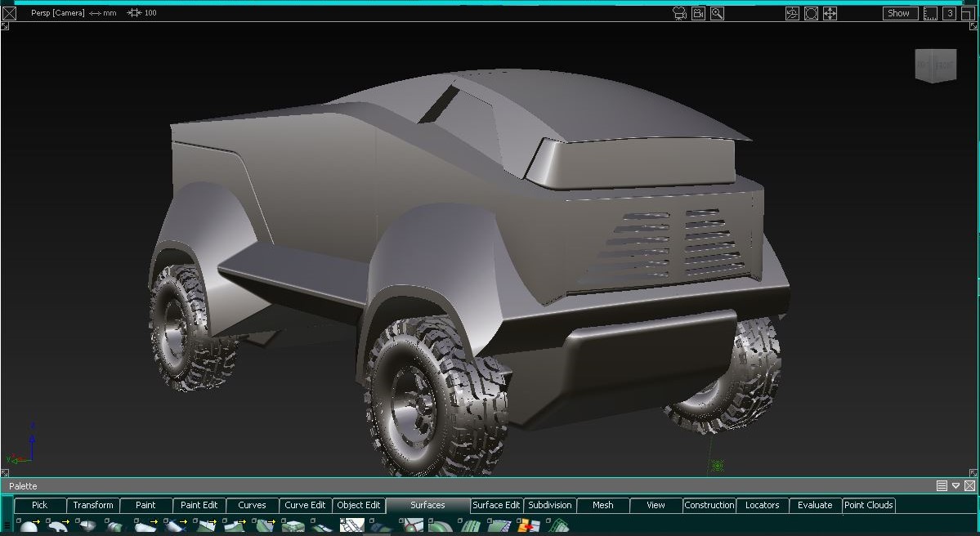
Task: Open the Persp [Camera] view selector
Action: (56, 12)
